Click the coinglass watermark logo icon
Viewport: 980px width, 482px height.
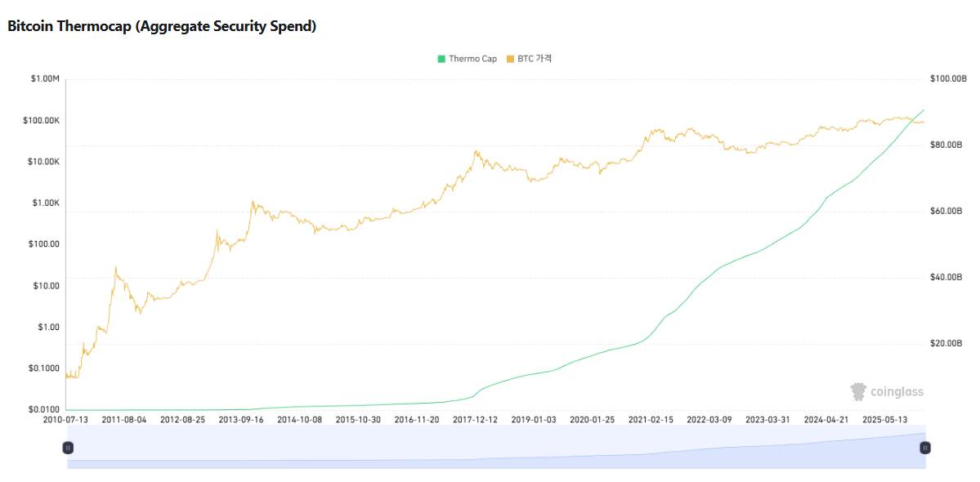[858, 392]
